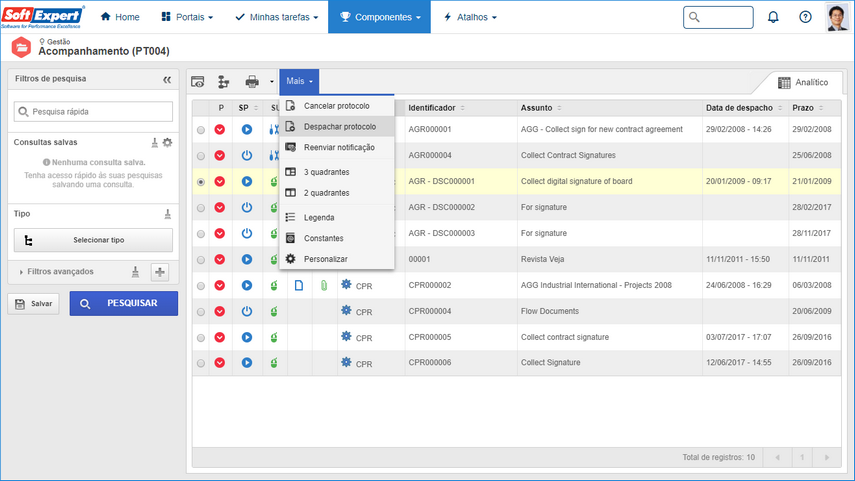Click the view protocol data toolbar icon
This screenshot has height=481, width=855.
pos(197,82)
